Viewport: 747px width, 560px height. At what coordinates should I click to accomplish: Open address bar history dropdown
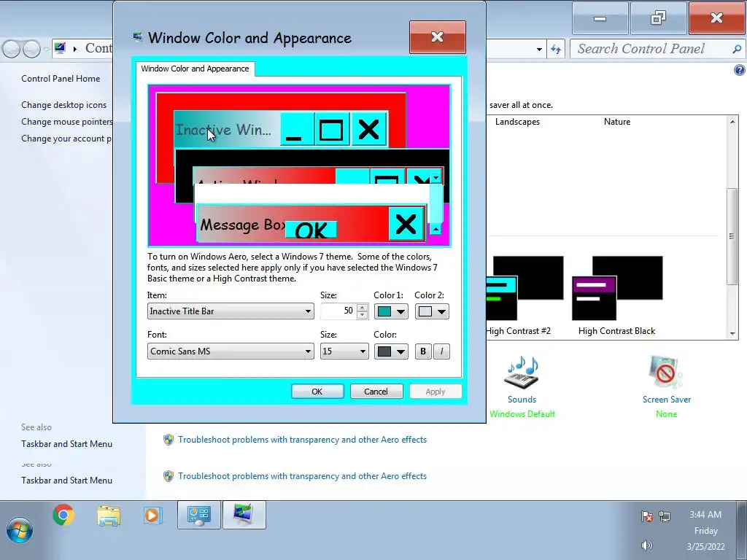click(x=539, y=49)
